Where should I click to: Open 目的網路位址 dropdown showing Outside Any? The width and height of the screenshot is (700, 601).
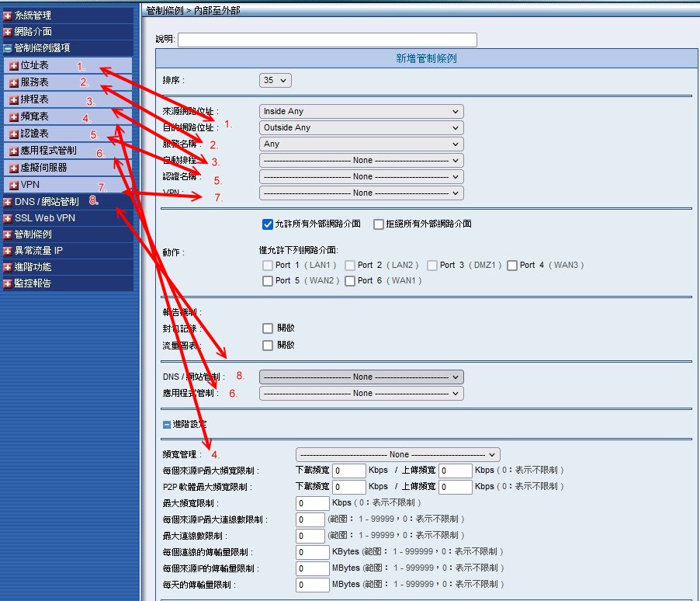(361, 128)
